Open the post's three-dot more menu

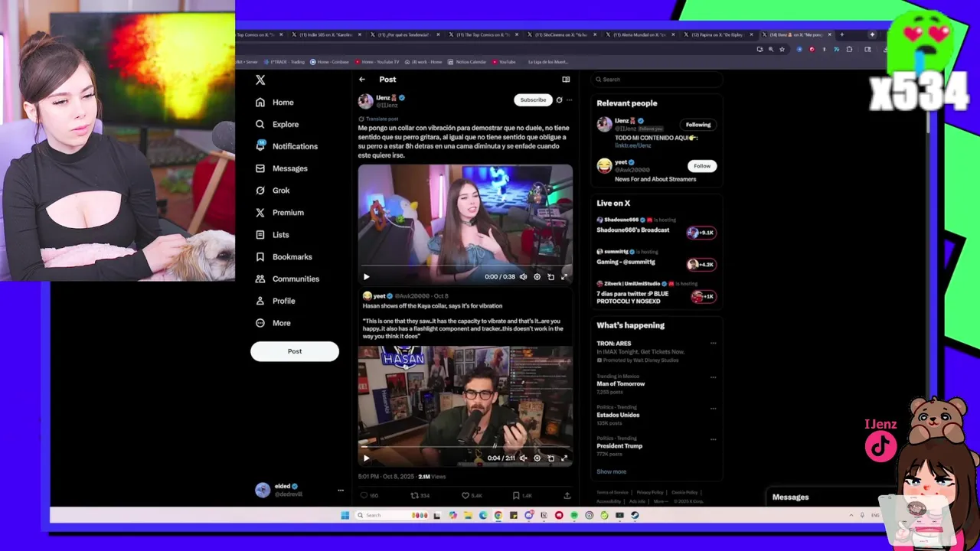click(x=569, y=99)
